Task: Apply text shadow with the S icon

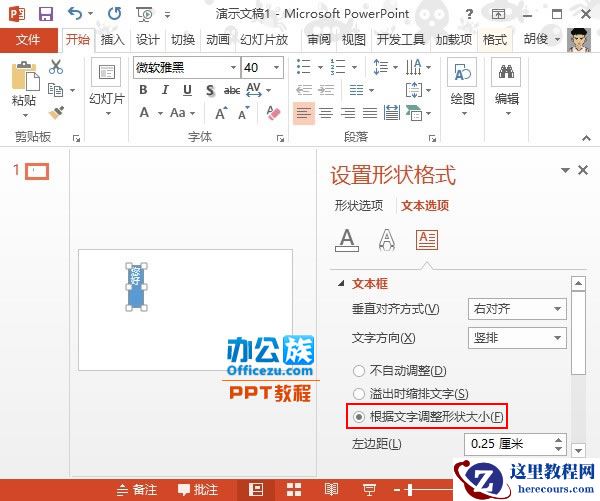Action: 210,90
